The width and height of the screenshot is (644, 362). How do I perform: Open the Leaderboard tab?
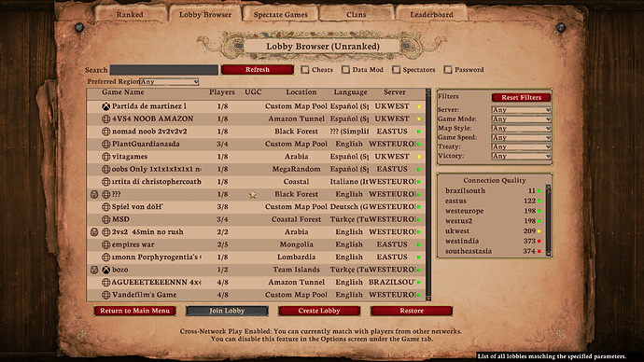pos(431,14)
